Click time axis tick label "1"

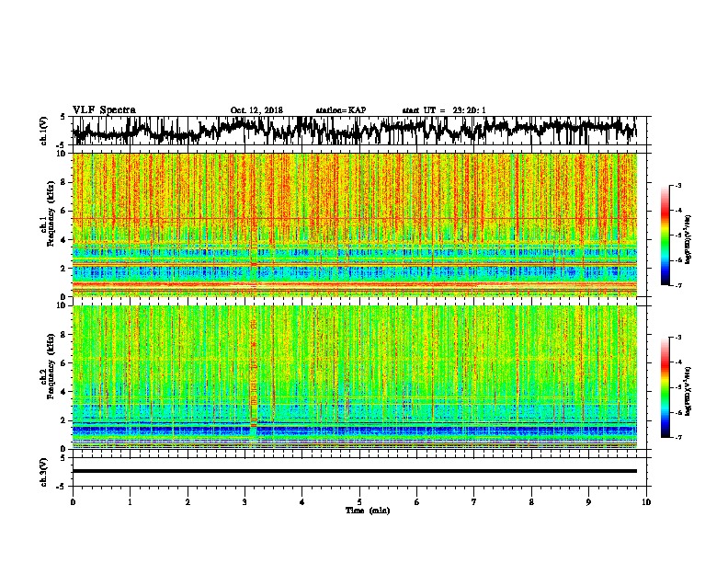[130, 502]
